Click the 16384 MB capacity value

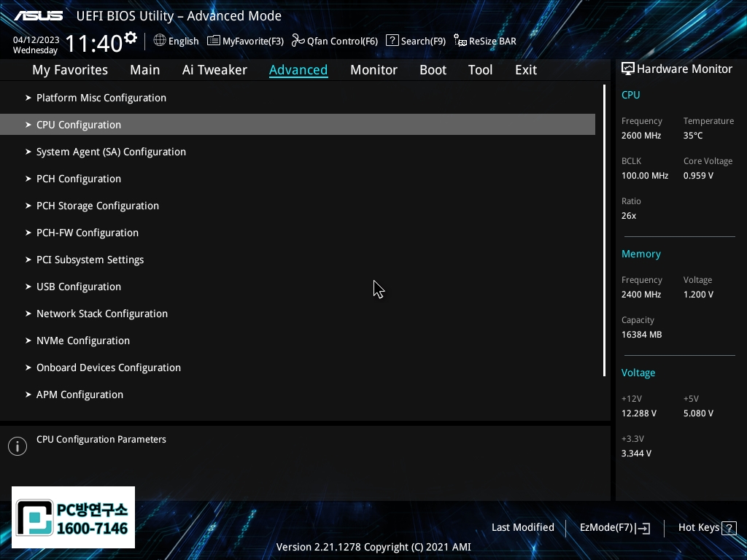coord(642,335)
